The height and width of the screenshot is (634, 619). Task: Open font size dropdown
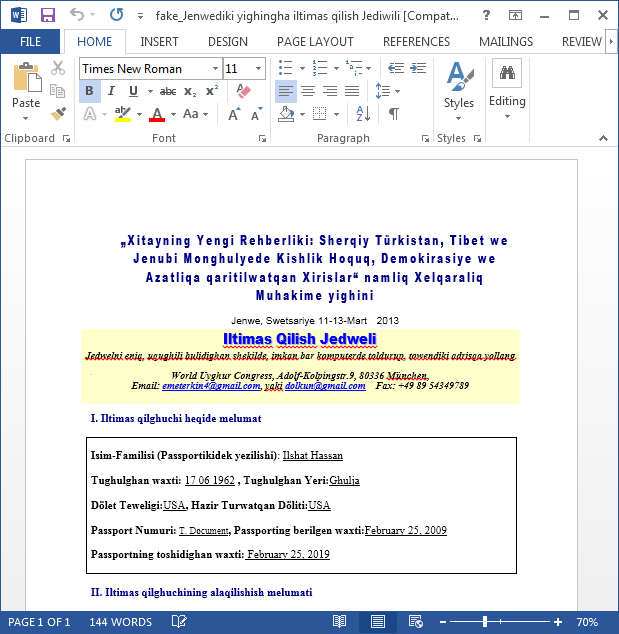coord(258,68)
